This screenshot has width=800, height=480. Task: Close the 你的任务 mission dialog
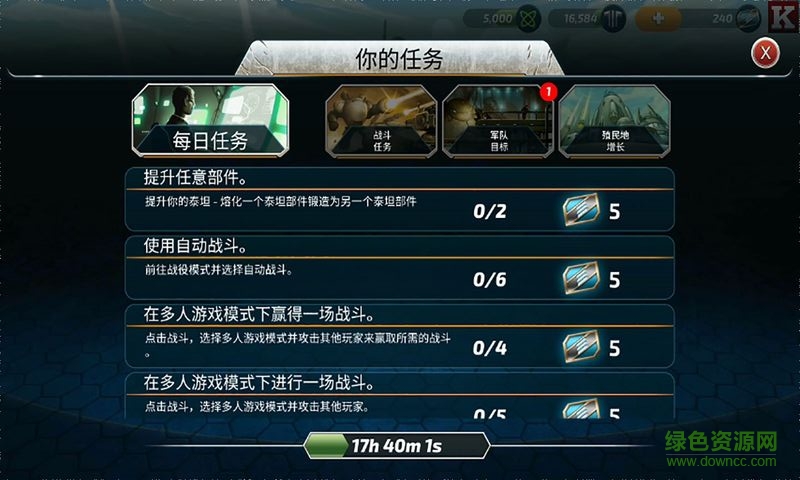point(765,53)
